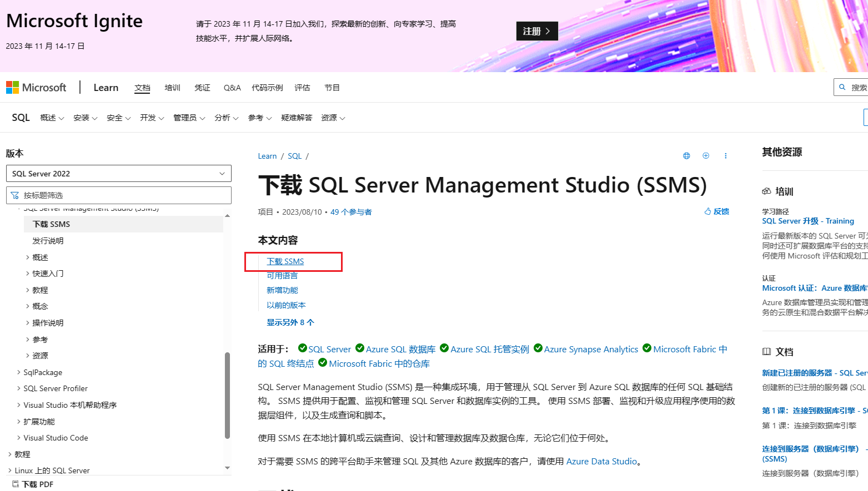868x491 pixels.
Task: Jump to 下载 SSMS section link
Action: (x=285, y=261)
